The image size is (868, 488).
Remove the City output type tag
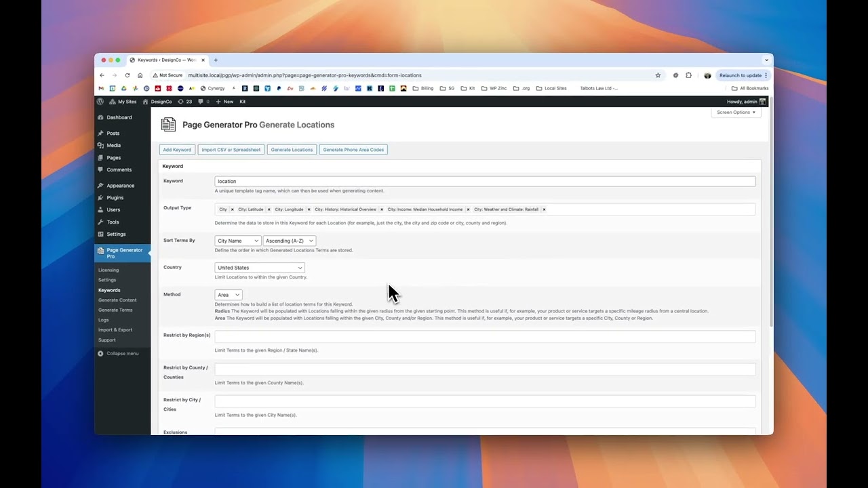(x=232, y=209)
